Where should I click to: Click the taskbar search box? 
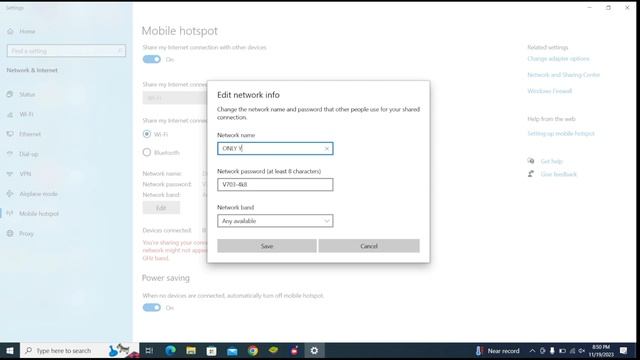pyautogui.click(x=80, y=351)
